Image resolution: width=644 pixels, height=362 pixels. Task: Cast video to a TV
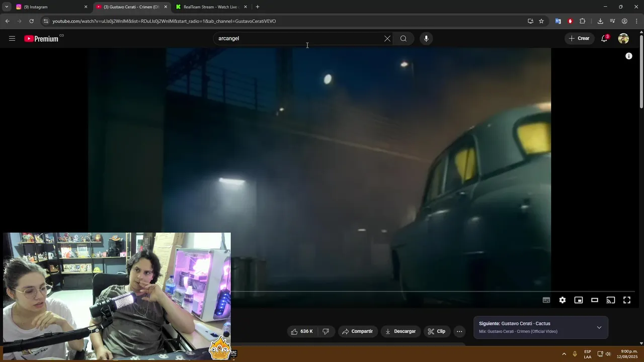pos(611,300)
